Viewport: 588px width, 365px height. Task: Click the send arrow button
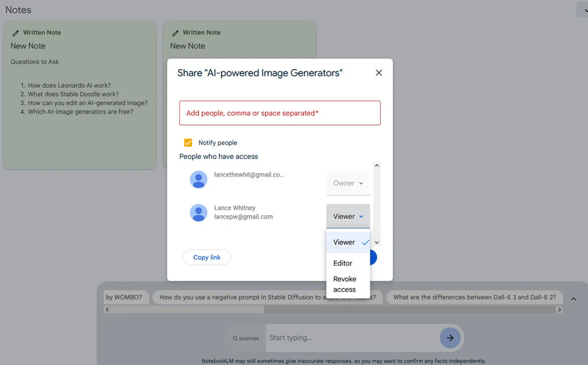point(450,338)
